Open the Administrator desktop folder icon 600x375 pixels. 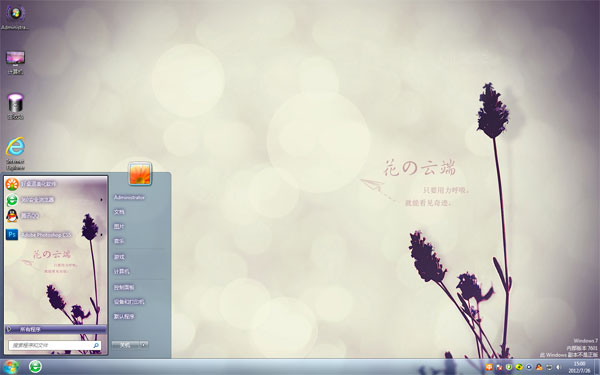tap(15, 17)
